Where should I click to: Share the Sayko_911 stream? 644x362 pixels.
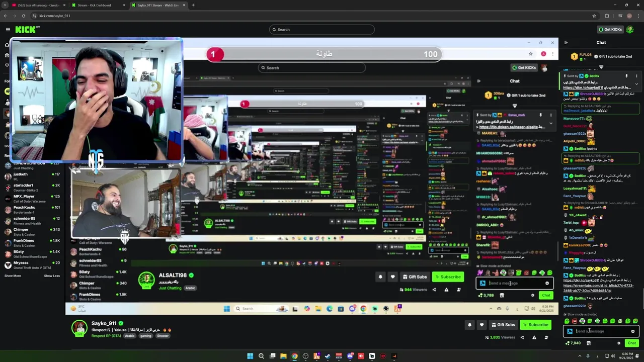pos(522,337)
